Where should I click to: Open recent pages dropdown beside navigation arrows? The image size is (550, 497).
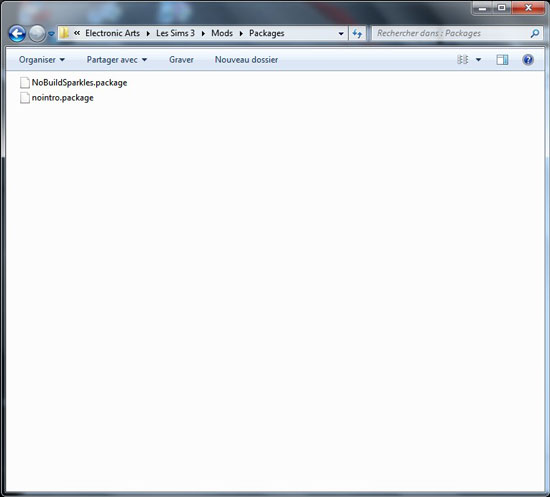[51, 34]
